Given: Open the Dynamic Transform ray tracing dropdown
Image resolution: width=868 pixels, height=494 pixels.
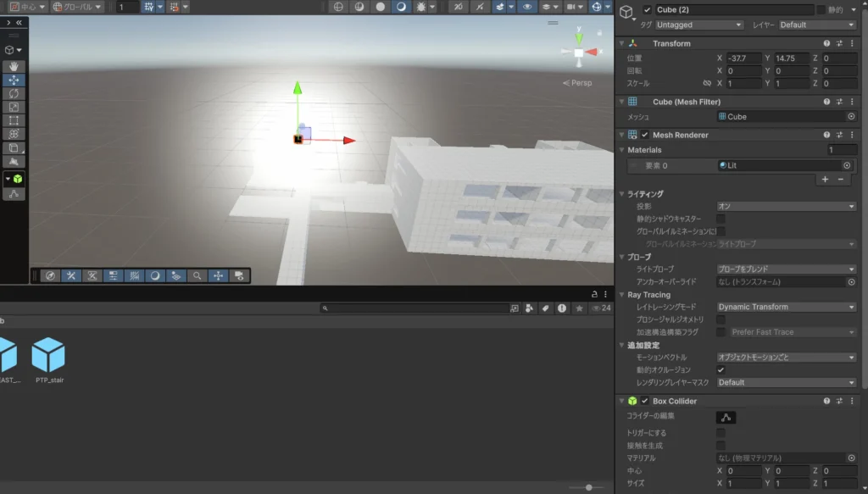Looking at the screenshot, I should [786, 308].
